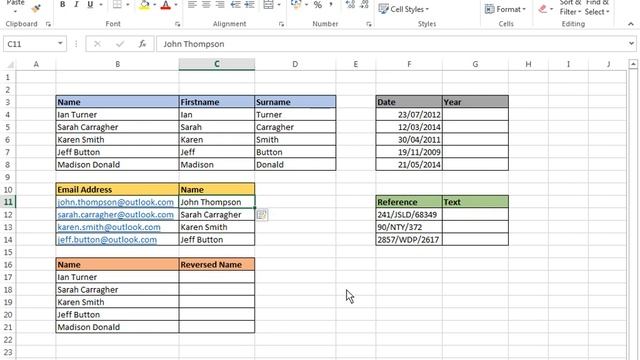This screenshot has height=360, width=640.
Task: Open Clipboard dialog launcher
Action: [x=48, y=24]
